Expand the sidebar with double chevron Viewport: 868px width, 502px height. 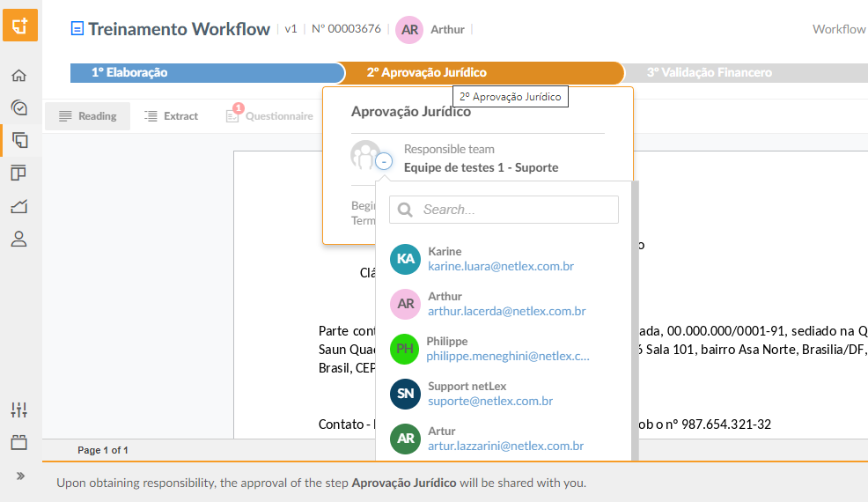pyautogui.click(x=20, y=476)
